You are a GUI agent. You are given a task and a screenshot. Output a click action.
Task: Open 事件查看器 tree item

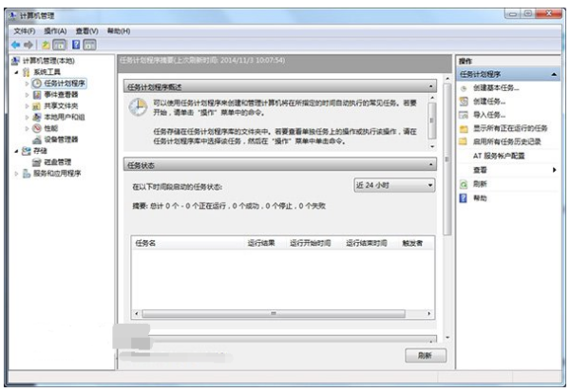(61, 95)
